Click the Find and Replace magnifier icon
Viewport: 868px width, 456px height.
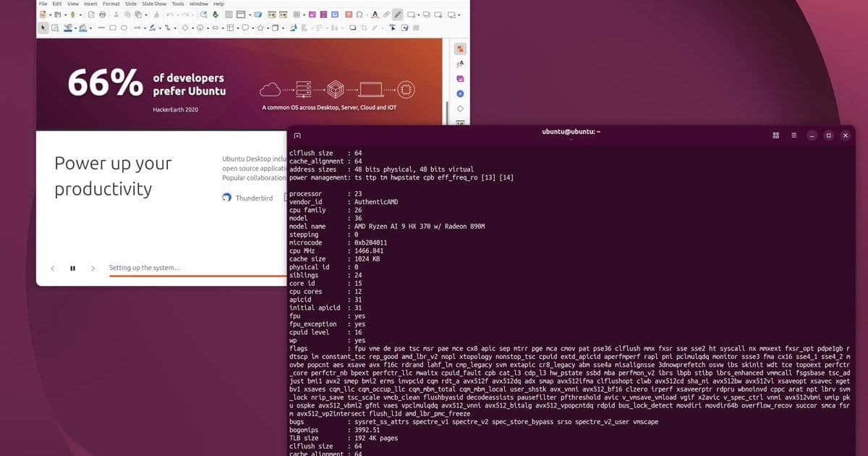pyautogui.click(x=203, y=14)
